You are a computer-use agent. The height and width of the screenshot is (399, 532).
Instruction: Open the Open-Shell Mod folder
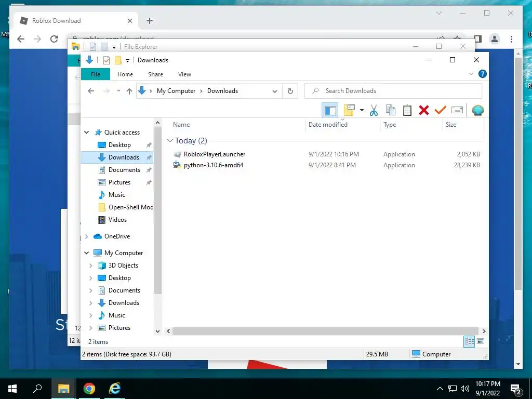(131, 207)
